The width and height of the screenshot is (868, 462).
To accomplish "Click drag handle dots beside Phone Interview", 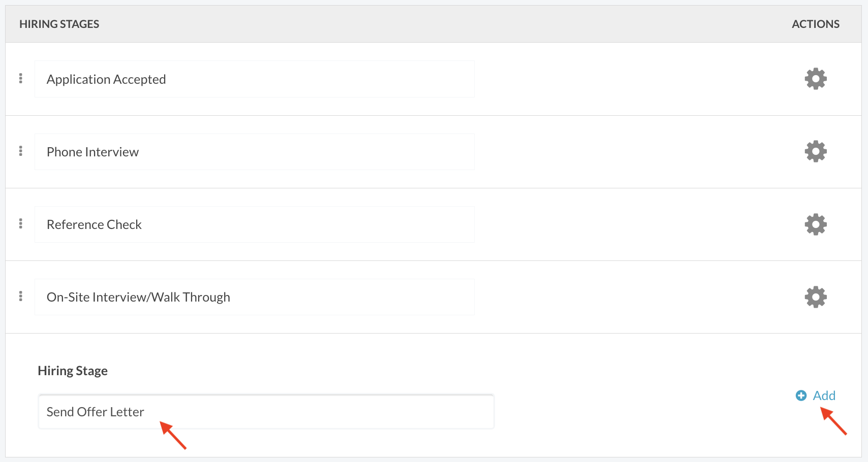I will pyautogui.click(x=21, y=151).
